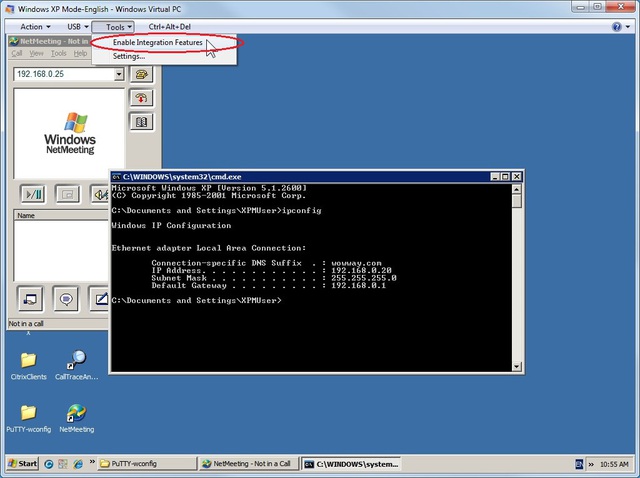The height and width of the screenshot is (478, 640).
Task: Open the CallTraceAn... desktop shortcut
Action: click(76, 366)
